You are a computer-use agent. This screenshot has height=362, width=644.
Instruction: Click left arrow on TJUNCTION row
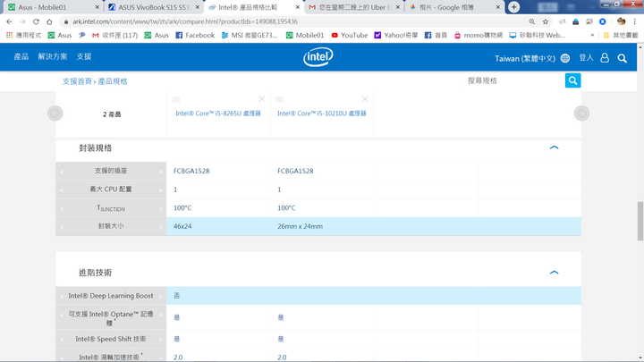point(62,208)
